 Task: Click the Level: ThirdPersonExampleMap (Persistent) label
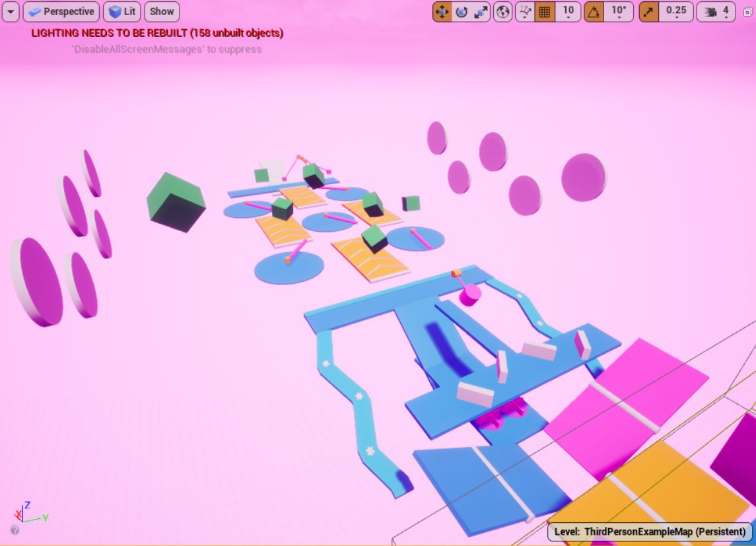tap(650, 531)
